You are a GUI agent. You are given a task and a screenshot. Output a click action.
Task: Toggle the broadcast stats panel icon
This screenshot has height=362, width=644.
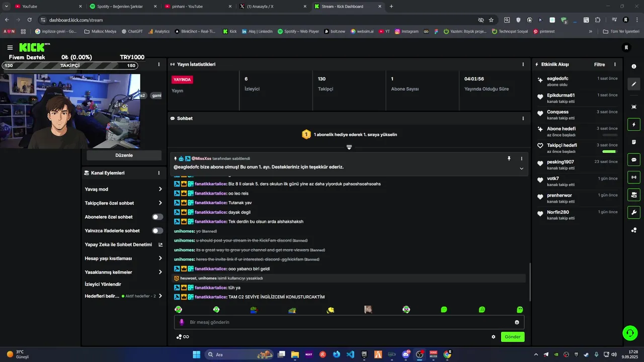634,177
